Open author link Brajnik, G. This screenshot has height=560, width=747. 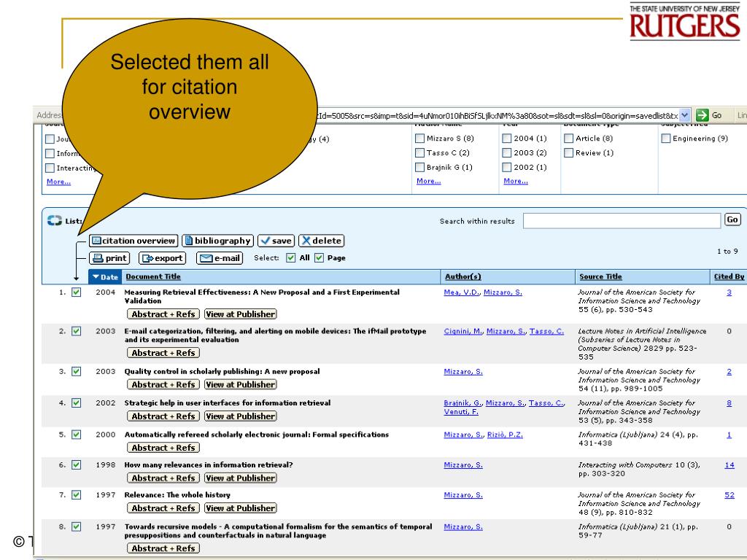point(462,402)
